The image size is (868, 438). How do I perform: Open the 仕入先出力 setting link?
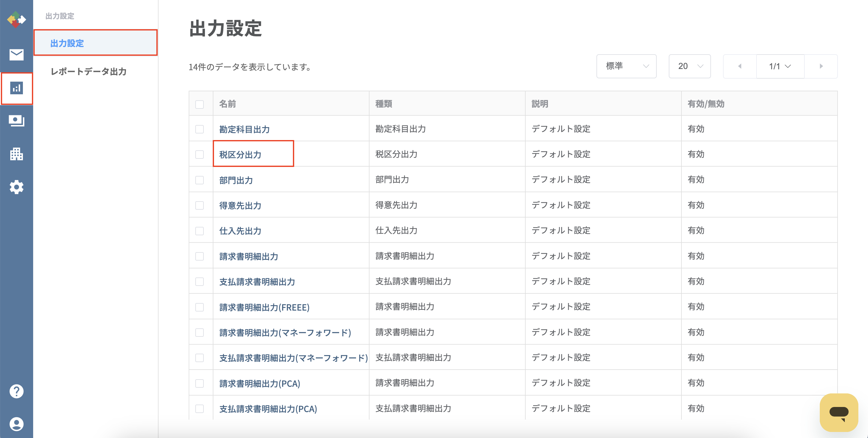click(240, 231)
